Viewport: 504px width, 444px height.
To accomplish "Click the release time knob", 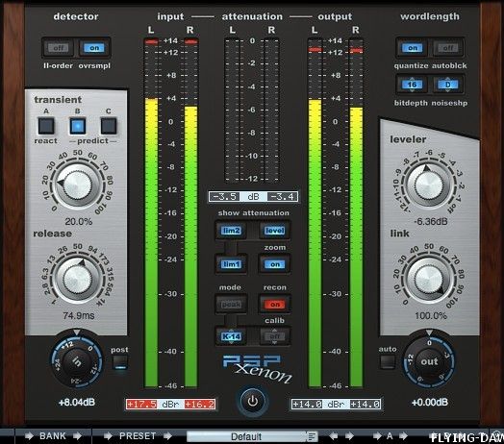I will (x=78, y=280).
